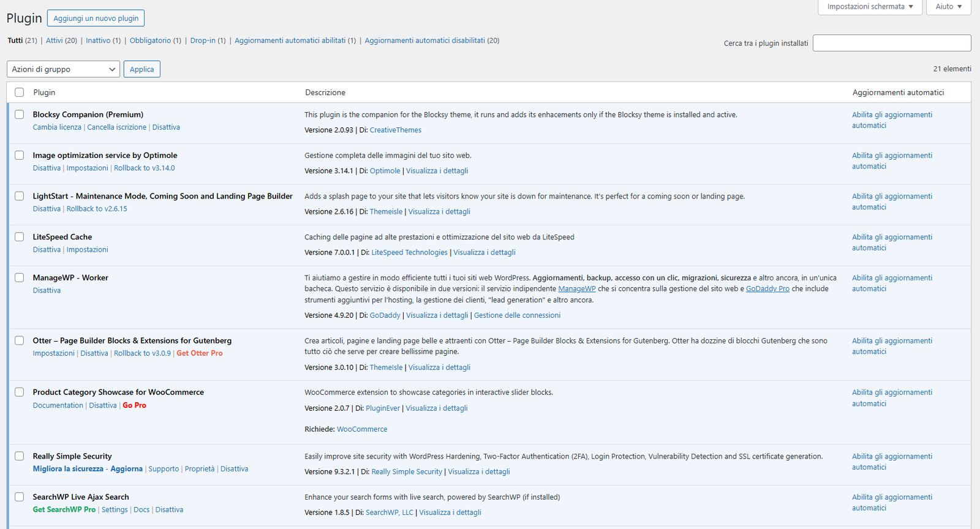Image resolution: width=980 pixels, height=529 pixels.
Task: Click Cambia licenza for Blocksy Companion
Action: [x=57, y=127]
